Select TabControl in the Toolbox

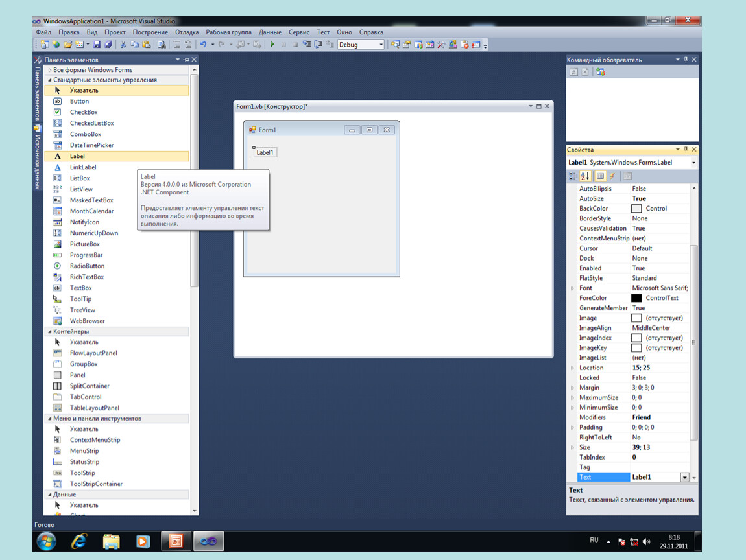(117, 397)
